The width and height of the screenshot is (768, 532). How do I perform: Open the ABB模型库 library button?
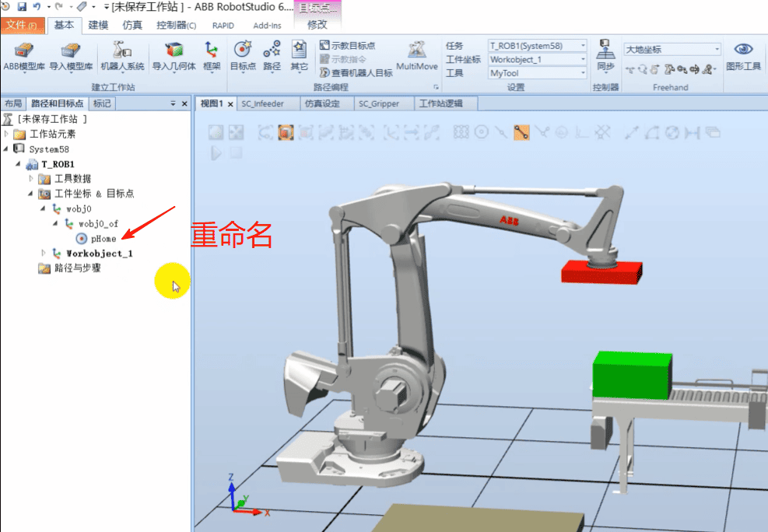click(23, 56)
